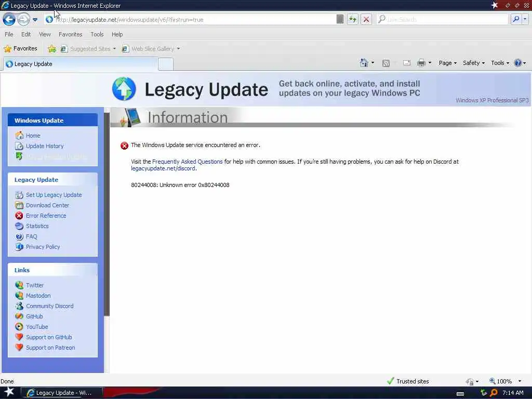Go to Home in Windows Update sidebar
This screenshot has height=399, width=532.
tap(33, 136)
